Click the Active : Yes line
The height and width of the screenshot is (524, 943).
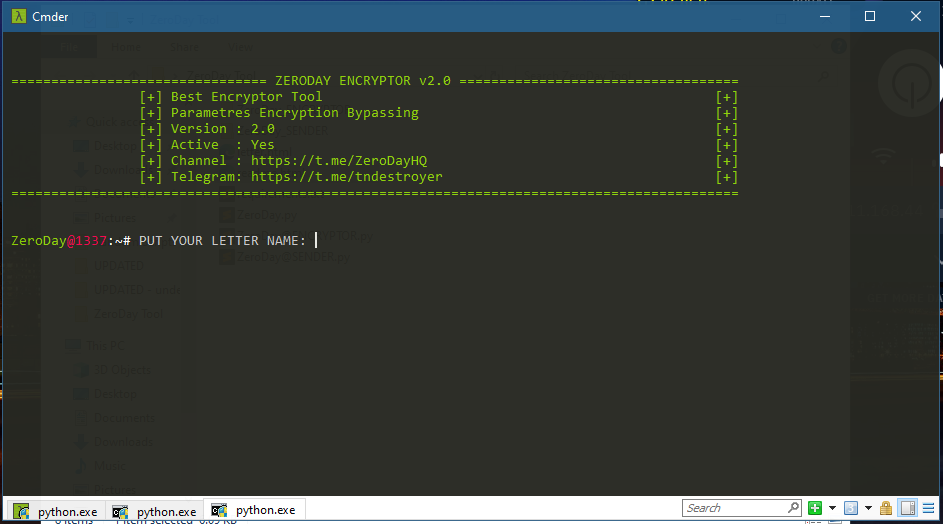pos(223,145)
